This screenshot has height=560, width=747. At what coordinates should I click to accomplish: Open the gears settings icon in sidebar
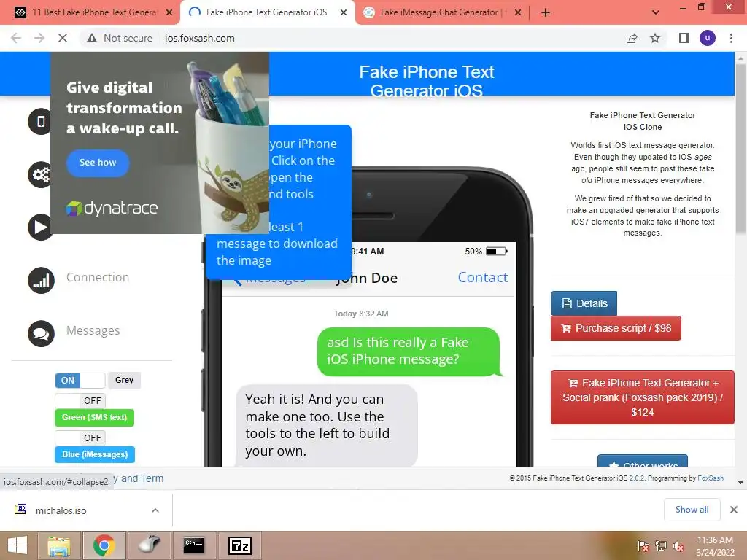tap(41, 175)
